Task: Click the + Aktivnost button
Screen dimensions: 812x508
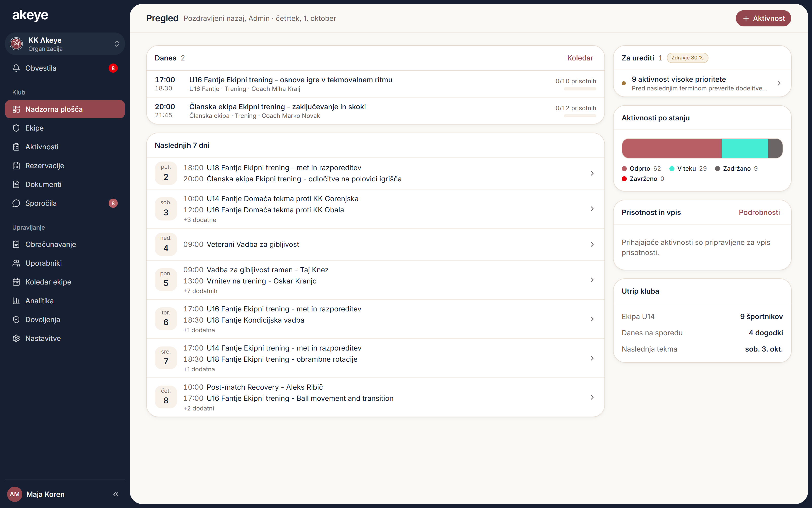Action: pyautogui.click(x=763, y=18)
